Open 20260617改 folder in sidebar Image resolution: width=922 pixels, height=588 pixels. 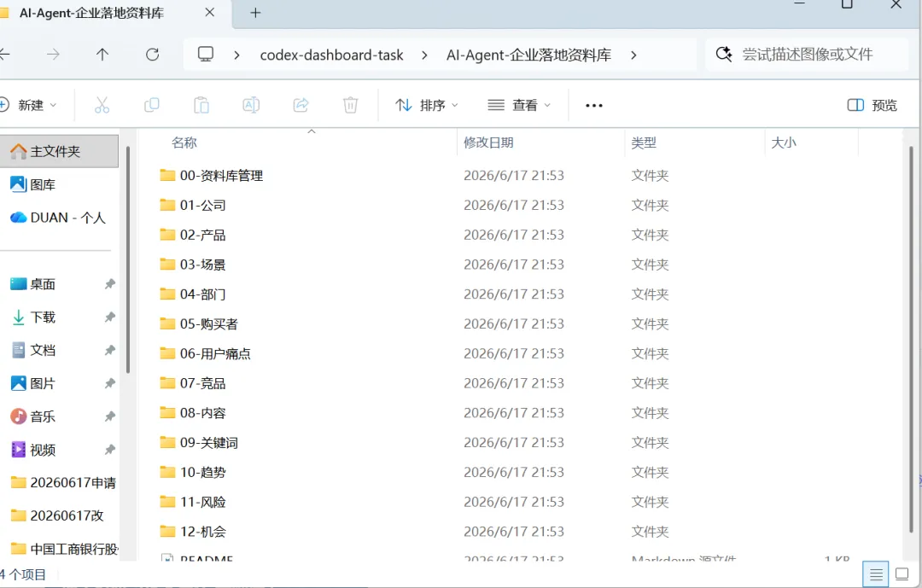click(x=59, y=515)
